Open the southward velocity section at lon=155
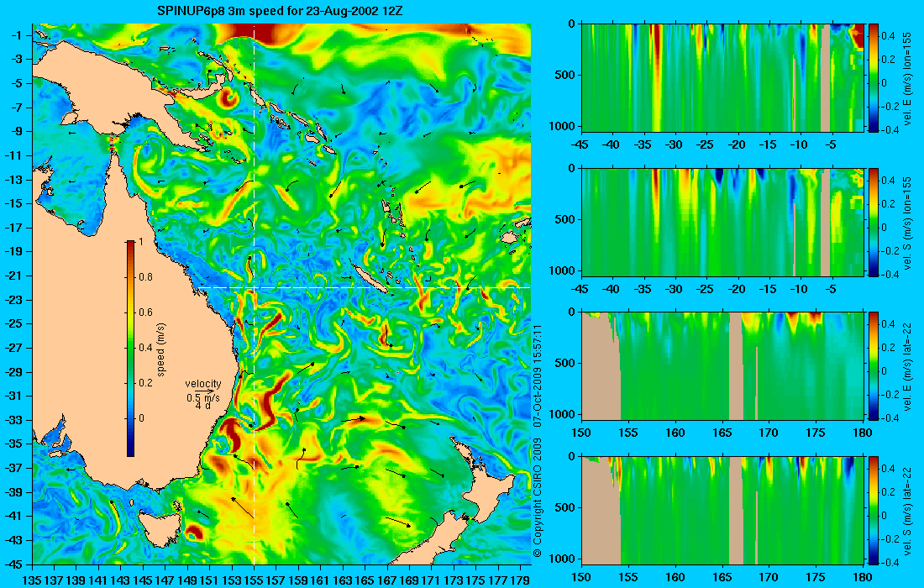The image size is (924, 588). point(722,222)
